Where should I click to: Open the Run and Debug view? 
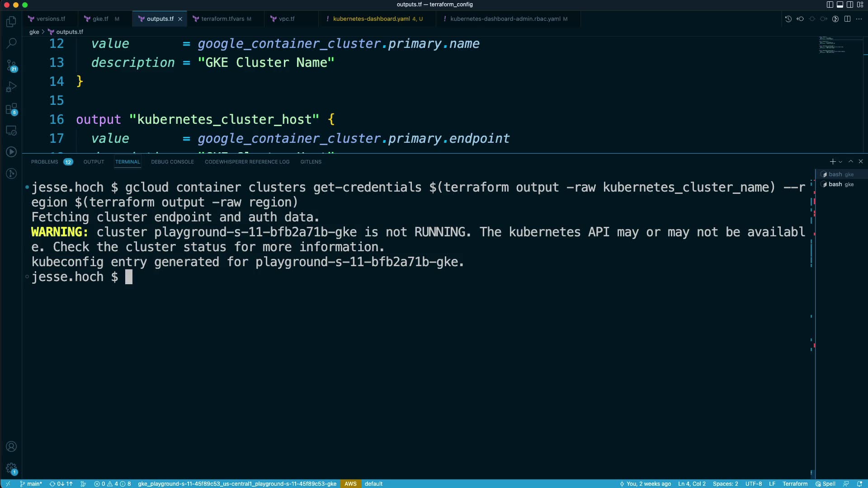pos(11,87)
